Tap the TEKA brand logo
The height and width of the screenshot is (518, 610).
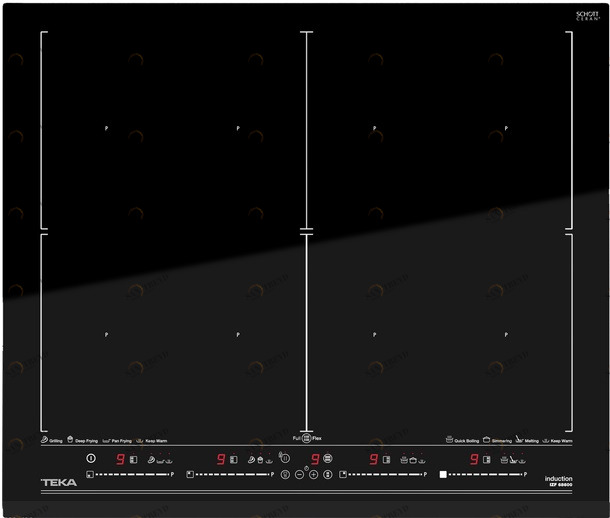(x=58, y=483)
